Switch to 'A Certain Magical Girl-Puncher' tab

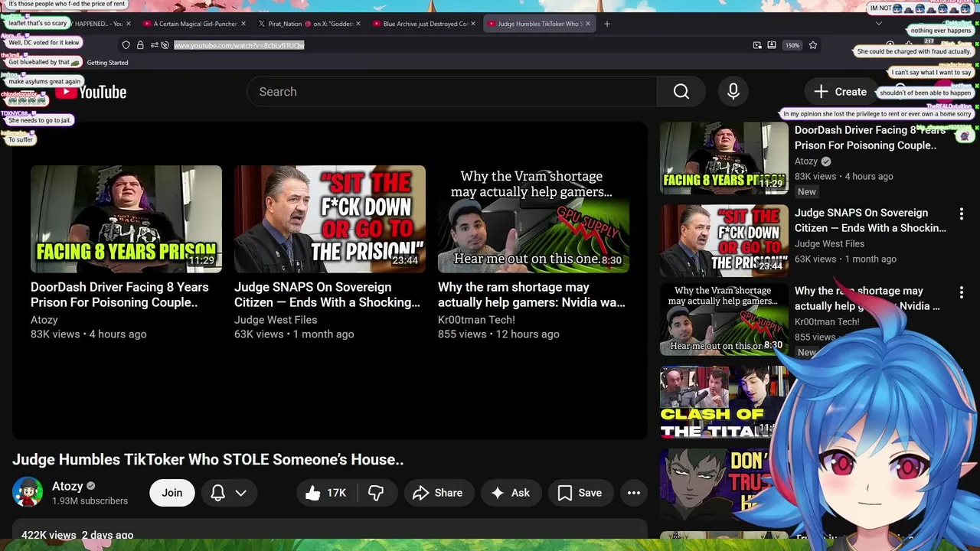point(194,24)
